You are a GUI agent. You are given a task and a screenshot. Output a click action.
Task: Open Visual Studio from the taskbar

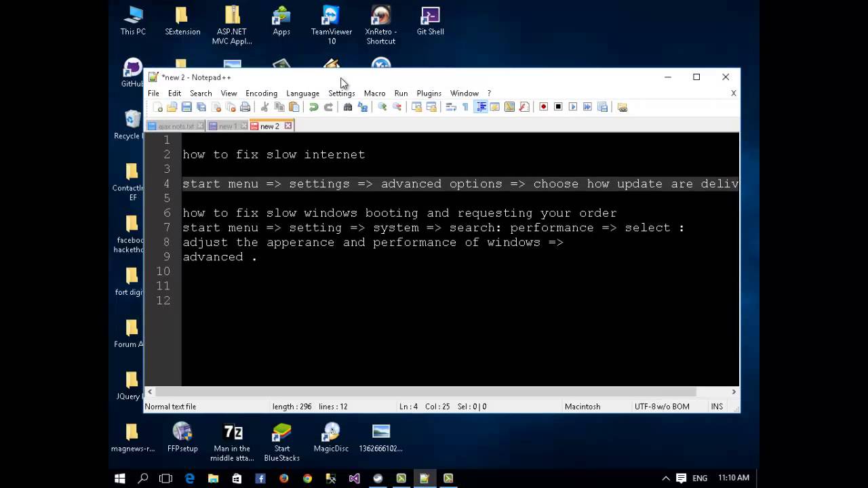tap(354, 478)
